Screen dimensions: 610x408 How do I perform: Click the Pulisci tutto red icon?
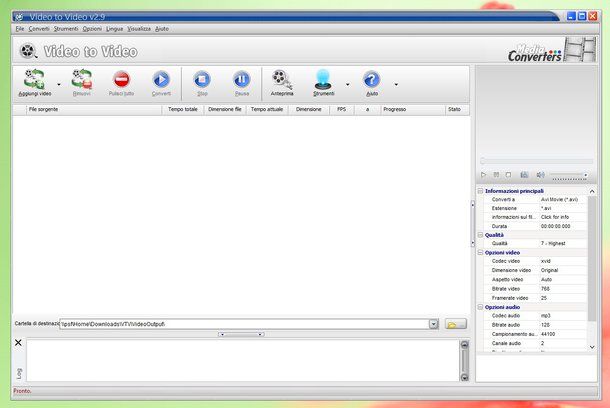click(121, 80)
